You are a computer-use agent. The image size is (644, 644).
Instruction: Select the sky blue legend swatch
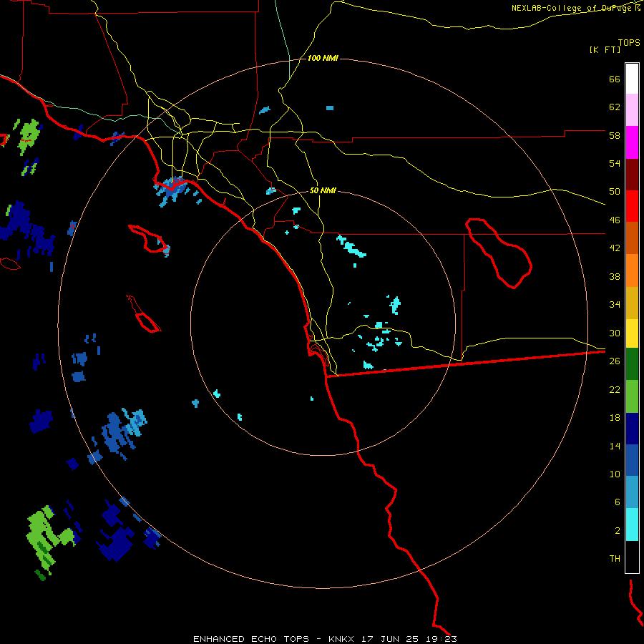632,492
